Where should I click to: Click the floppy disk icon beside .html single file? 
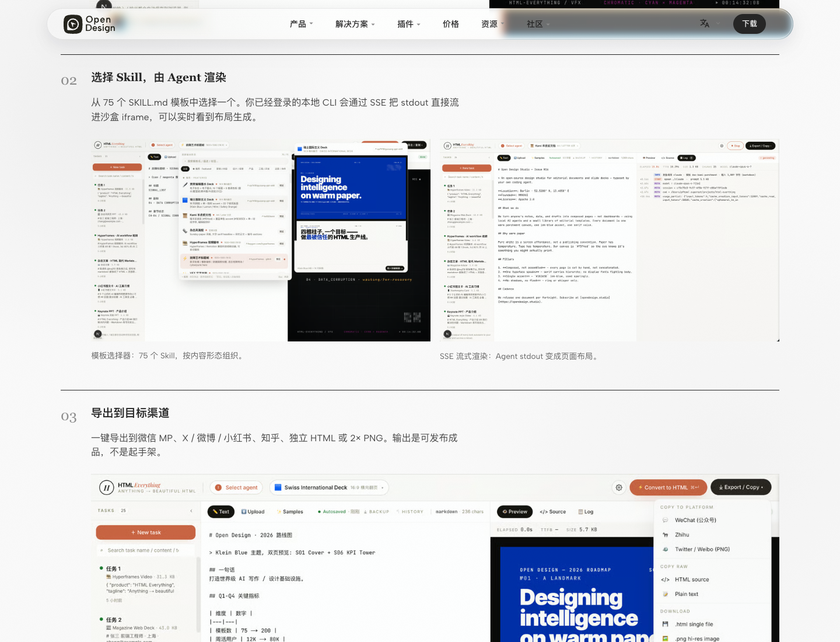[x=665, y=624]
